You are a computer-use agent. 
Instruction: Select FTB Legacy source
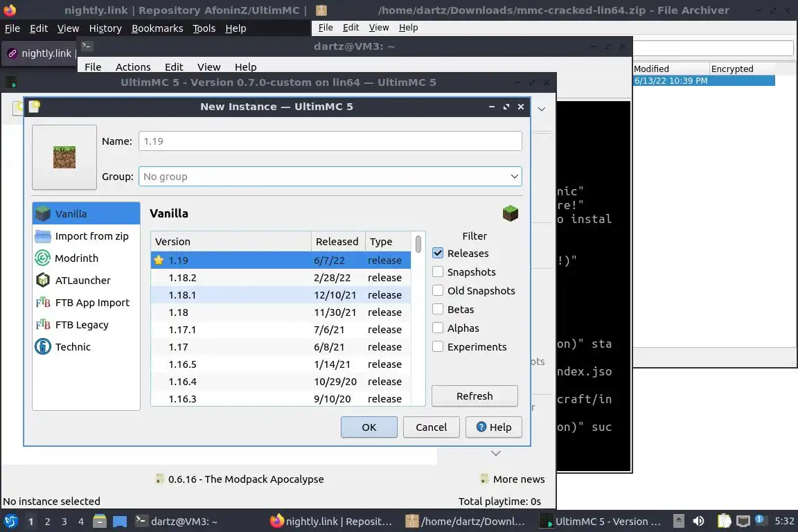click(86, 325)
